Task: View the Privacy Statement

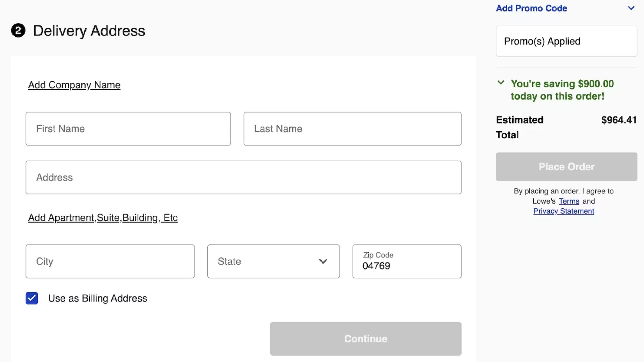Action: [x=564, y=211]
